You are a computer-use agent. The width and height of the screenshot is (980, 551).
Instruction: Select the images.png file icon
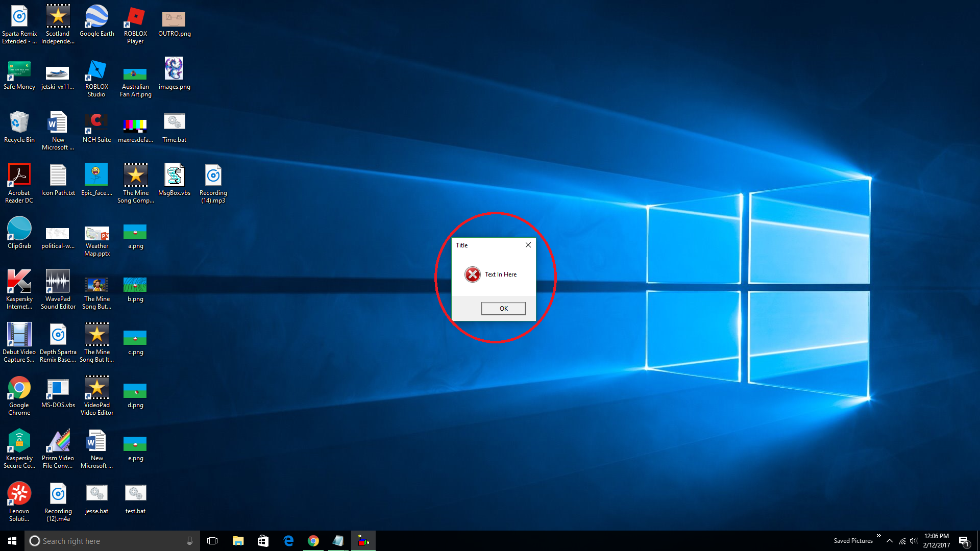(175, 74)
